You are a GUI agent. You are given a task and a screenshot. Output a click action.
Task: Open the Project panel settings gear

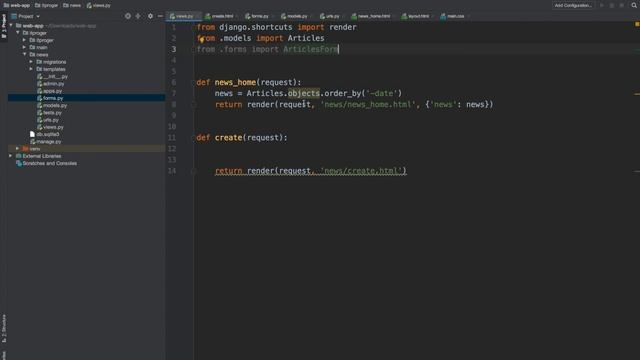click(150, 16)
